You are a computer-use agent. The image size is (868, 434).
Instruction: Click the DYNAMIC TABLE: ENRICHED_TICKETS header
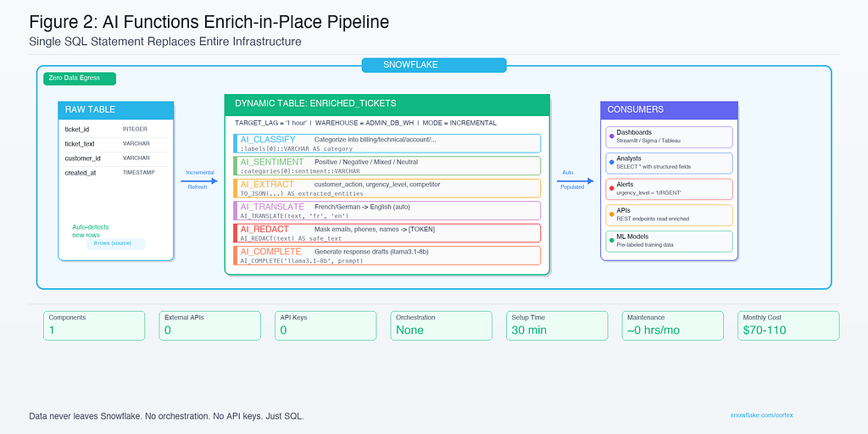tap(387, 104)
